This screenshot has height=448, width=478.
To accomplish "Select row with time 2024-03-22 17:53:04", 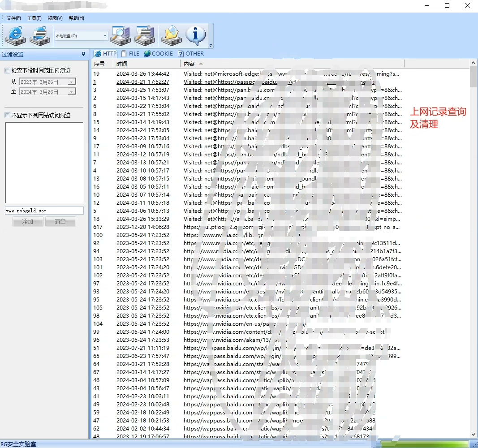I will [247, 106].
